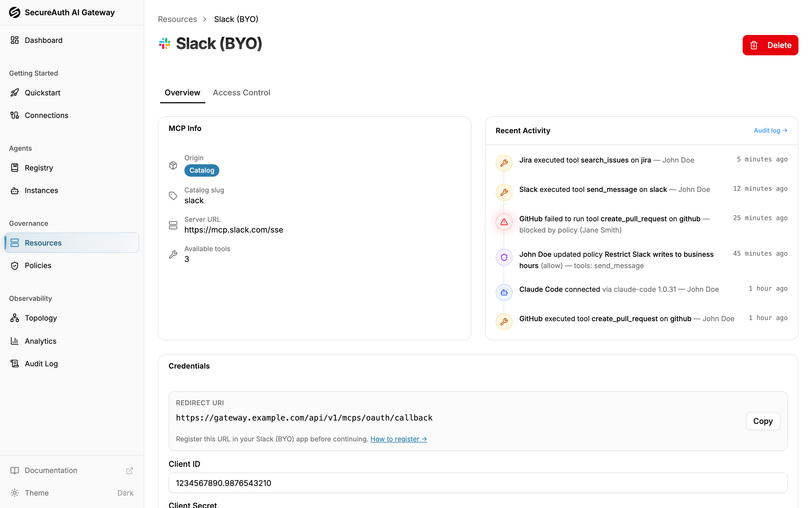Click the Quickstart rocket icon
Viewport: 812px width, 508px height.
pos(14,93)
